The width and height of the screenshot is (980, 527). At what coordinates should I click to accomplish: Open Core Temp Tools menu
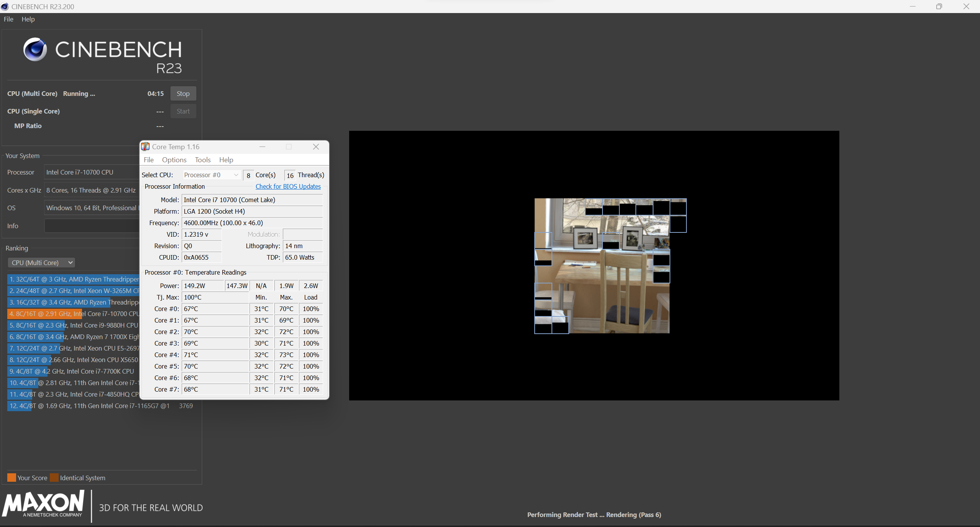203,160
